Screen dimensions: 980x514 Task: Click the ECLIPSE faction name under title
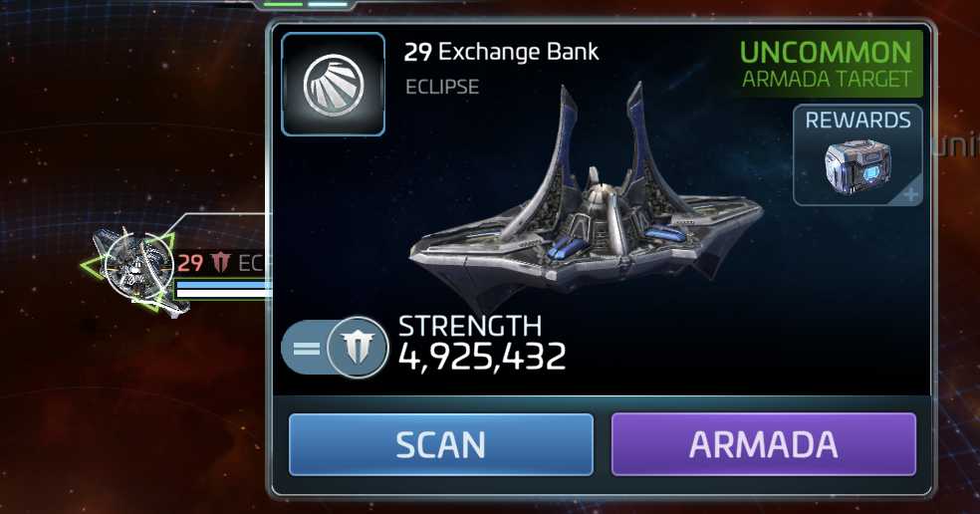pos(442,87)
